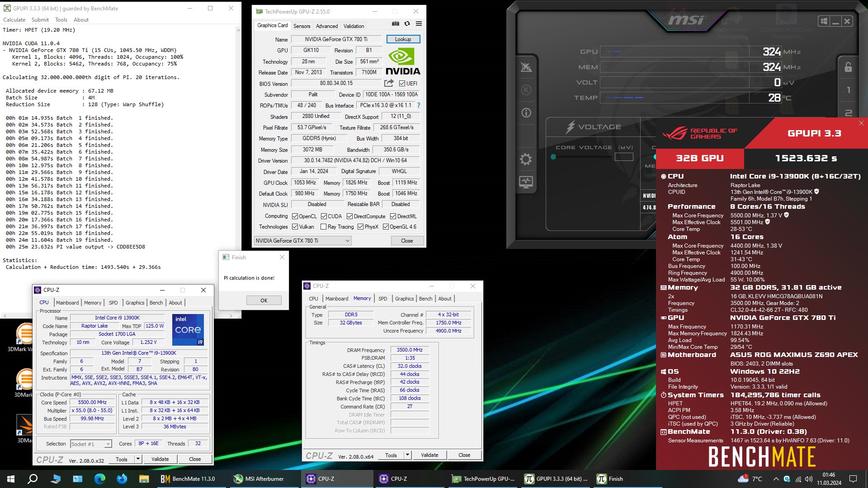Click Afterburner Windows startup icon
The width and height of the screenshot is (868, 488).
tap(824, 21)
